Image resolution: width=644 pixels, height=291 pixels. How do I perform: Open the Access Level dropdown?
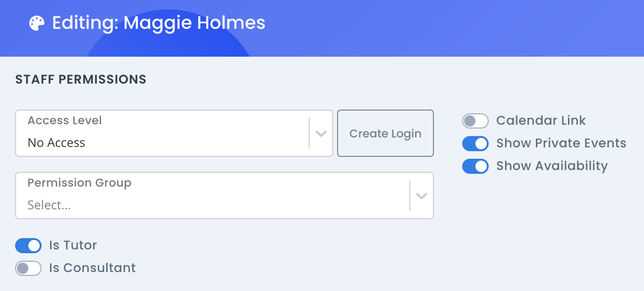point(174,133)
